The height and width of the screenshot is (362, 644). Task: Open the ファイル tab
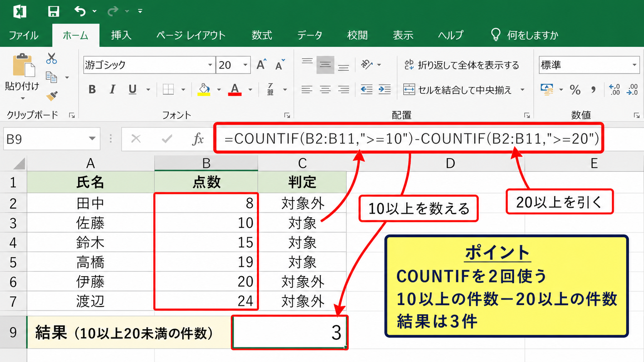23,35
